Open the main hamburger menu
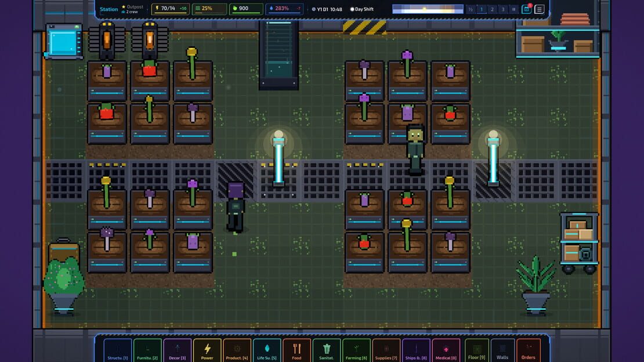This screenshot has height=362, width=644. pos(539,9)
